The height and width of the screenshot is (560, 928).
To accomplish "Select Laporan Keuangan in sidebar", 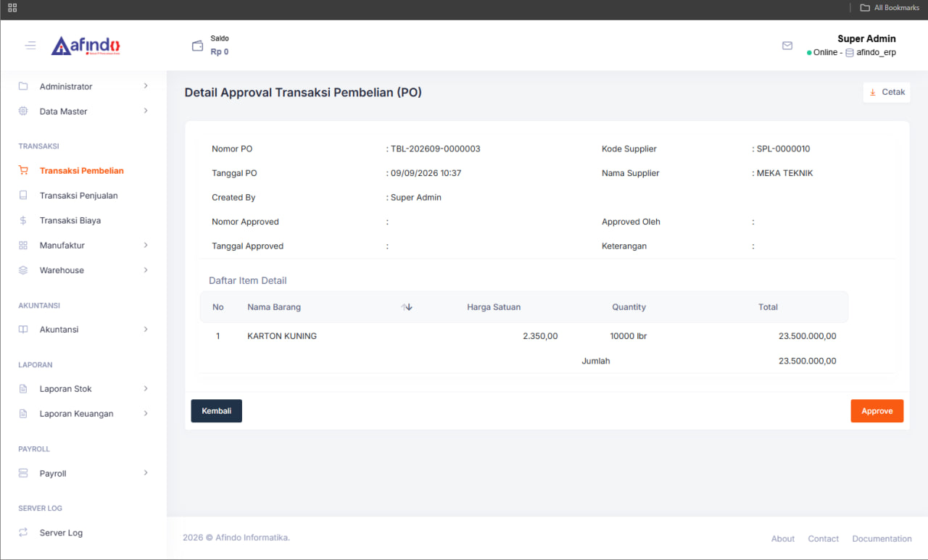I will (x=76, y=414).
